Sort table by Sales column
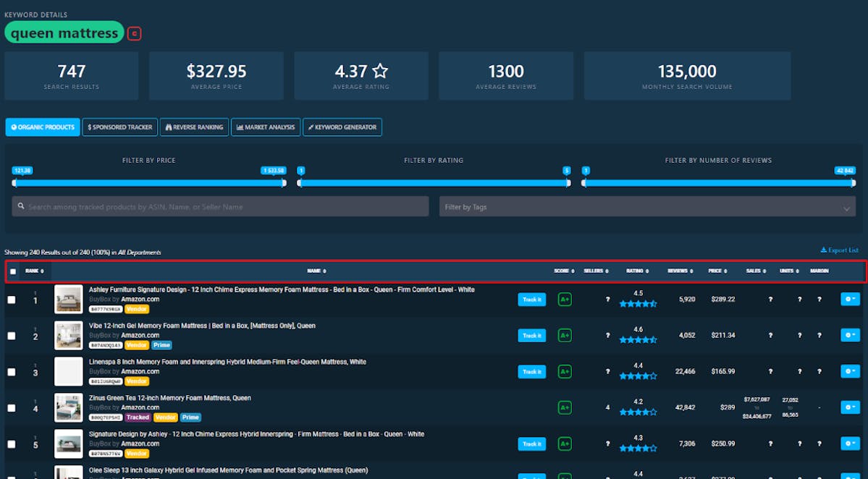This screenshot has width=868, height=479. point(757,271)
